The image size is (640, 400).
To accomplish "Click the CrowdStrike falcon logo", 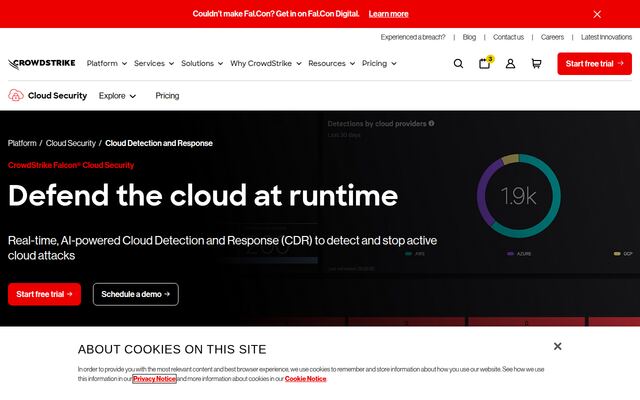I will click(x=42, y=64).
